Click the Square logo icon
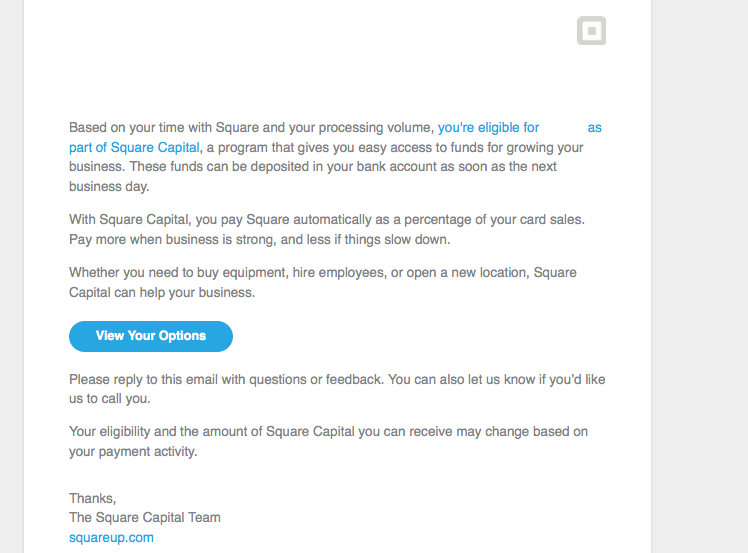This screenshot has height=553, width=748. 592,31
